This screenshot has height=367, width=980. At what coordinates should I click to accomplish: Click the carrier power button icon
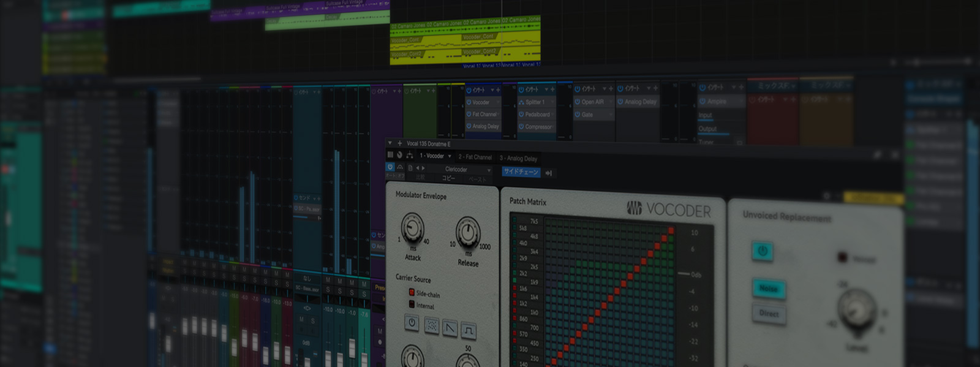click(x=412, y=323)
